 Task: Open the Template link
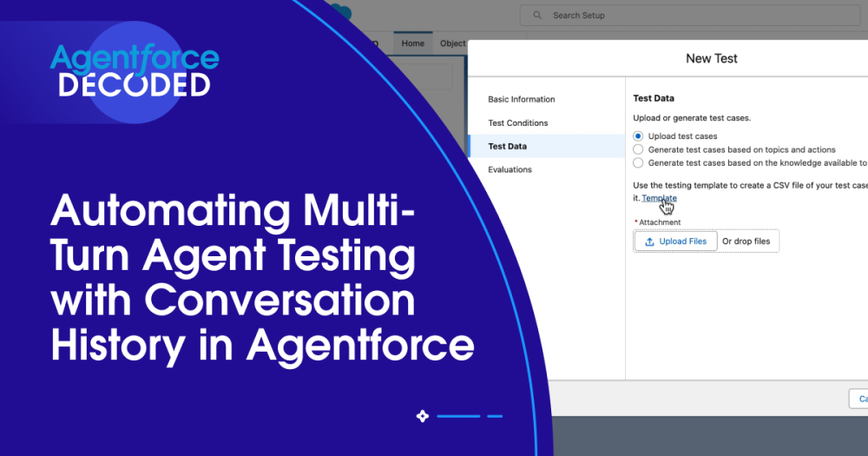659,198
